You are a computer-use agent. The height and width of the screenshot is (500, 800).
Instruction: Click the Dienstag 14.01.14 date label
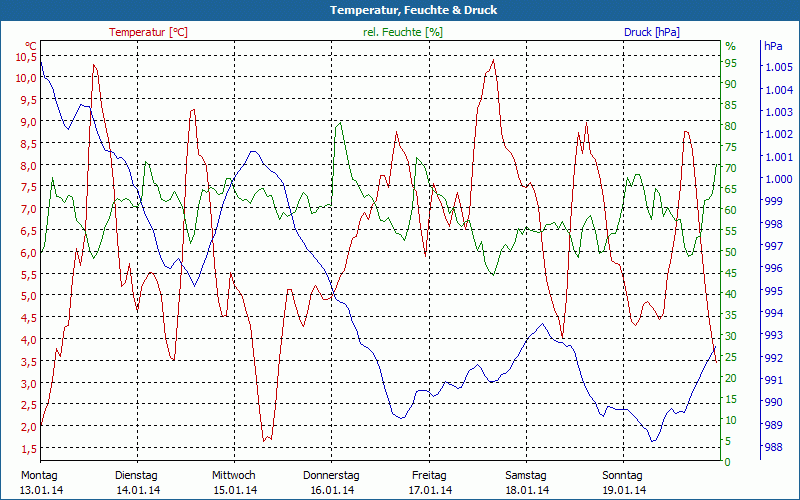coord(137,482)
